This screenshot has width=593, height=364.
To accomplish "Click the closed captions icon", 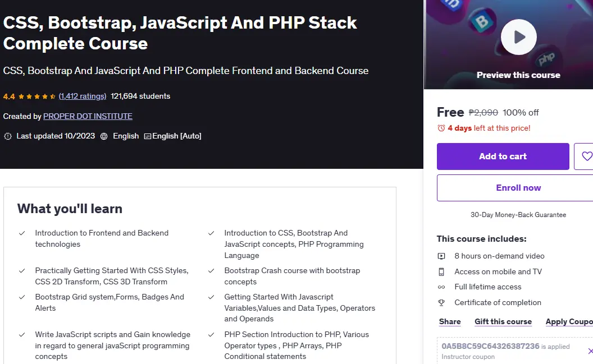I will (148, 136).
